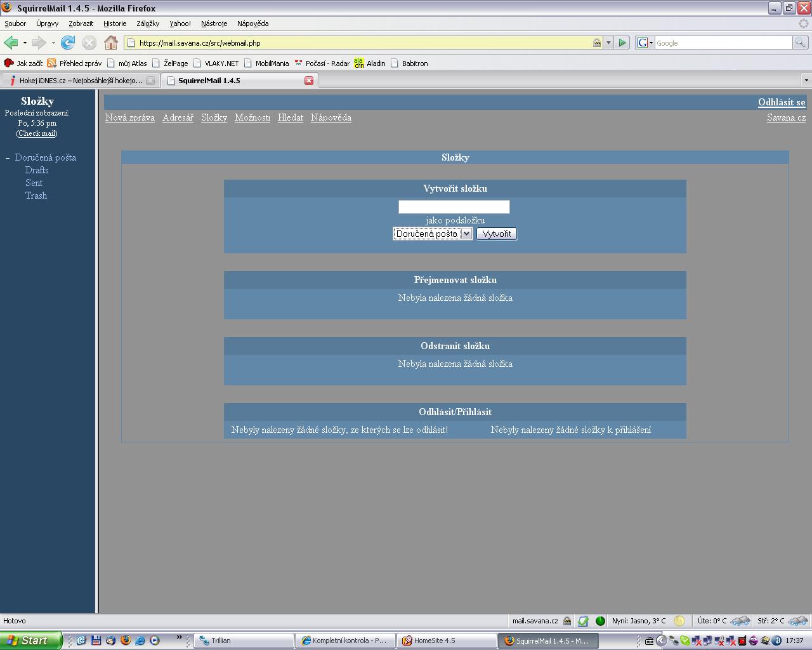This screenshot has height=650, width=812.
Task: Launch Internet Explorer from quick launch
Action: click(x=140, y=640)
